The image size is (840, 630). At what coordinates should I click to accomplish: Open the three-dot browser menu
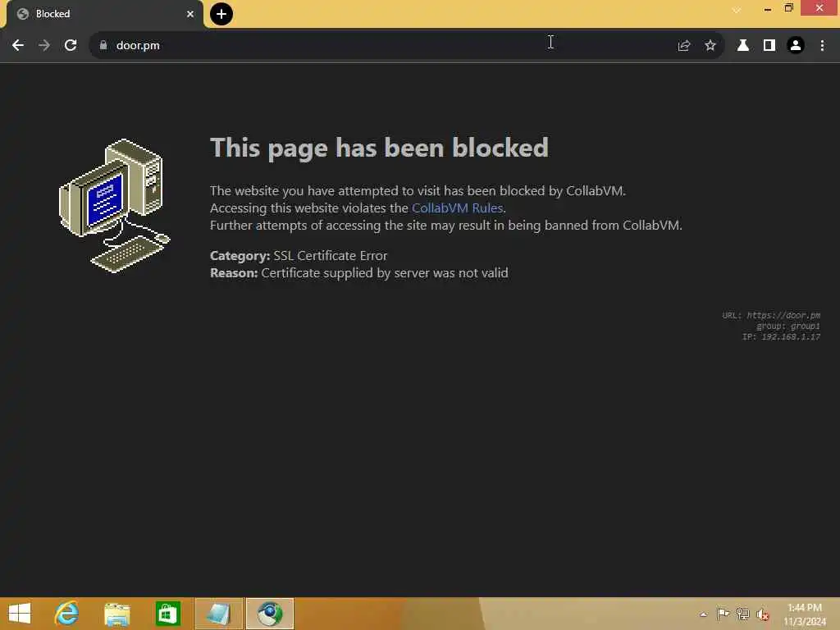(822, 46)
